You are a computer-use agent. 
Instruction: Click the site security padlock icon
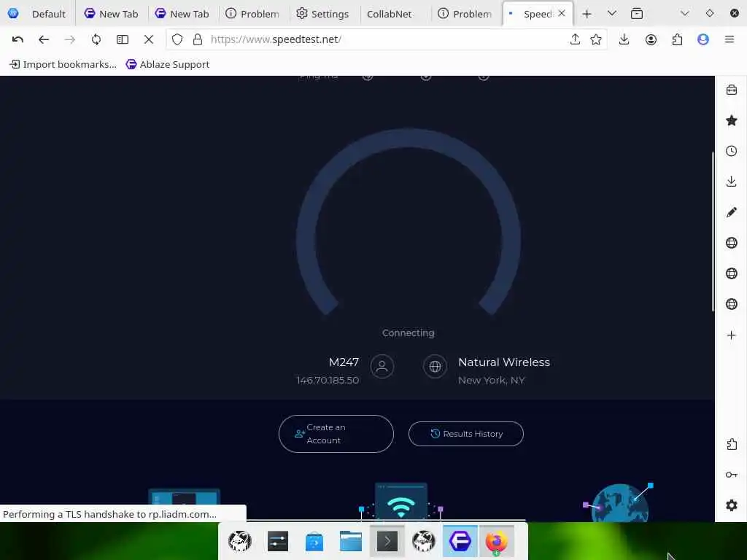(198, 39)
